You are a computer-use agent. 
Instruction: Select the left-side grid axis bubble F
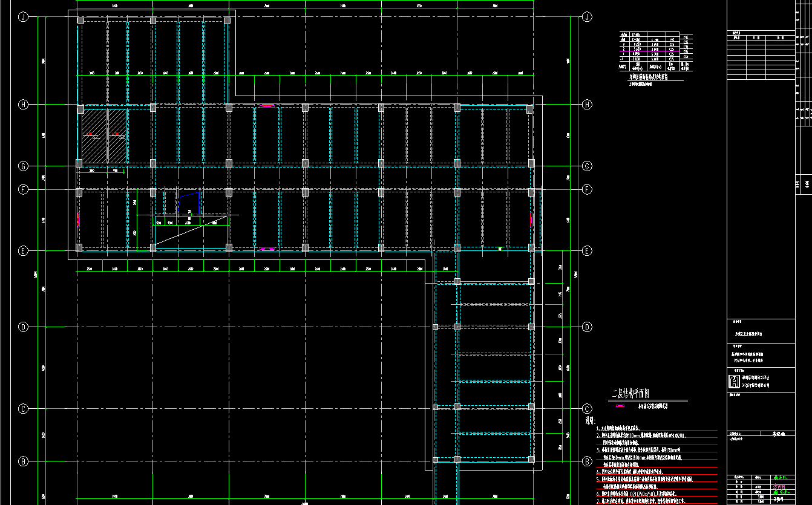click(x=23, y=190)
